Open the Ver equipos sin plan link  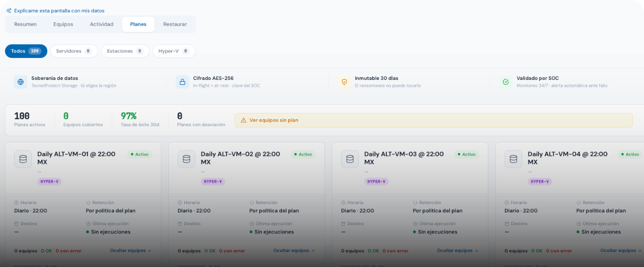pos(274,120)
